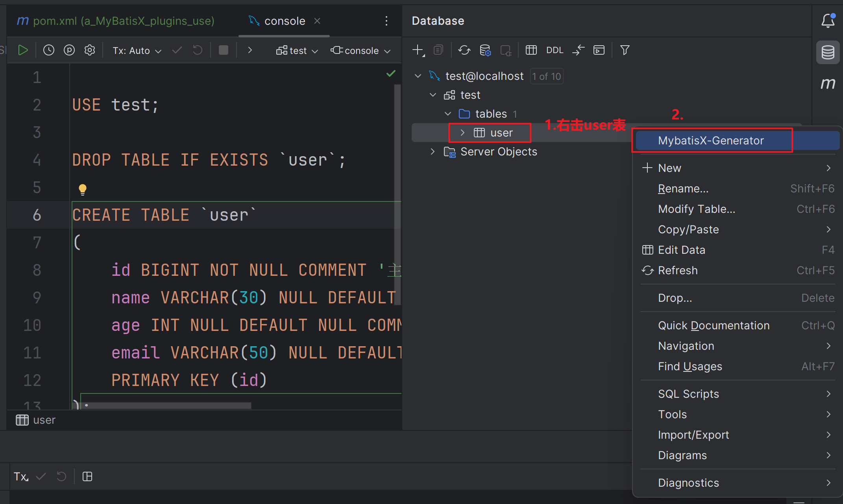Open the test schema dropdown in toolbar
Image resolution: width=843 pixels, height=504 pixels.
coord(297,50)
